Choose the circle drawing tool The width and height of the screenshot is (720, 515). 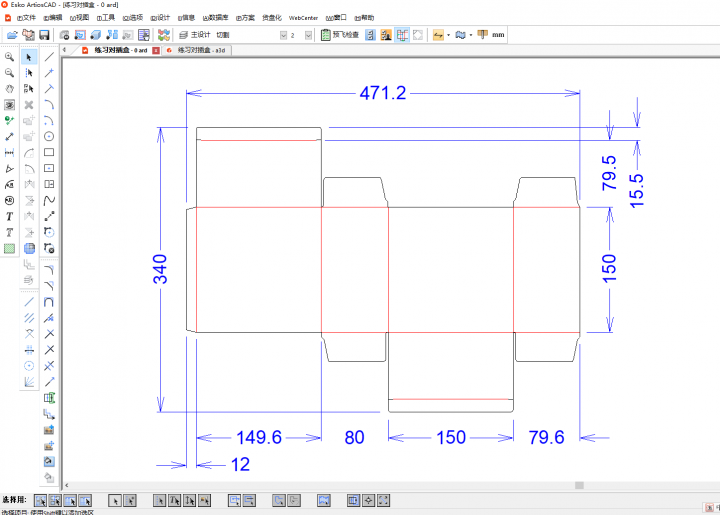click(49, 136)
